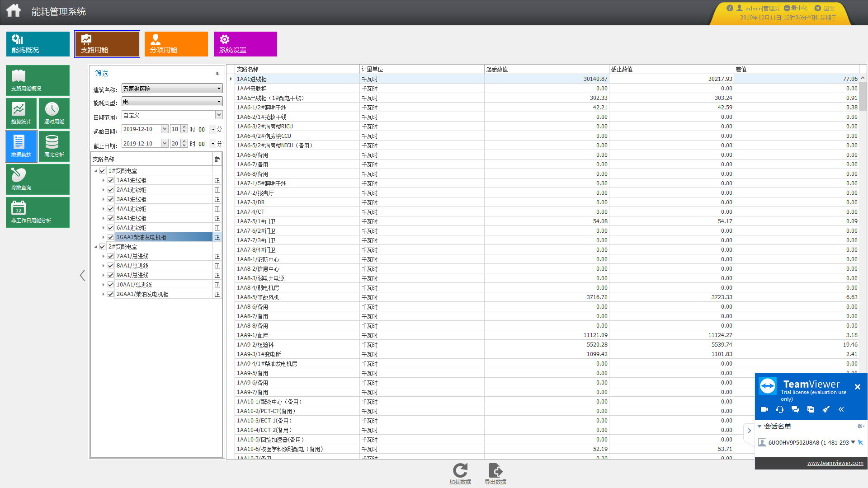Open the 能耗类型 energy type dropdown
This screenshot has height=488, width=868.
pyautogui.click(x=219, y=102)
